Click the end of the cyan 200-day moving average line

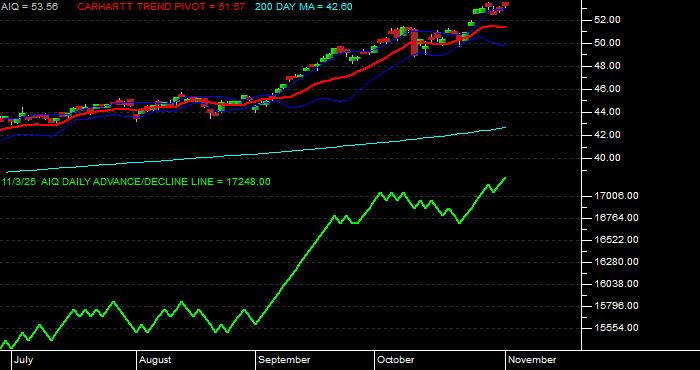click(505, 128)
